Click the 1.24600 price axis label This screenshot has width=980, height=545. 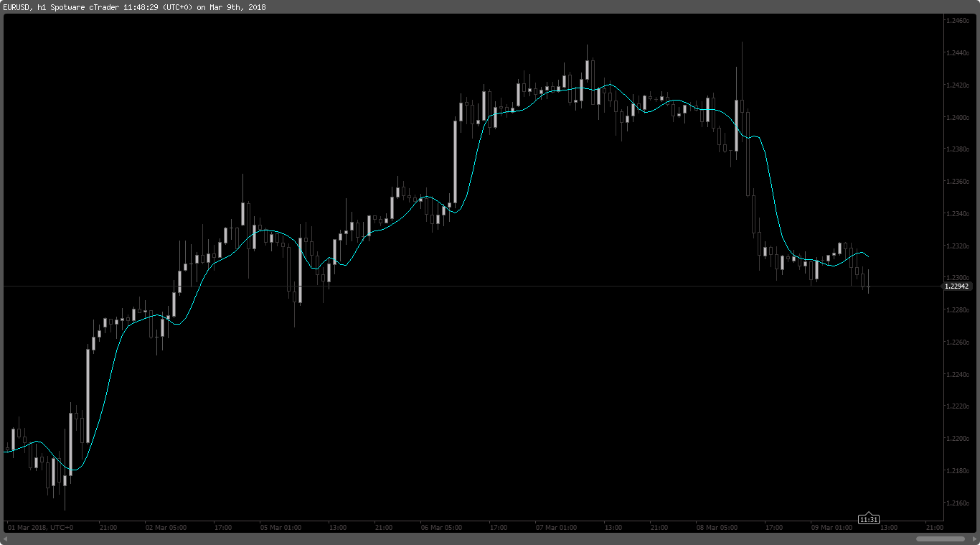(x=957, y=22)
